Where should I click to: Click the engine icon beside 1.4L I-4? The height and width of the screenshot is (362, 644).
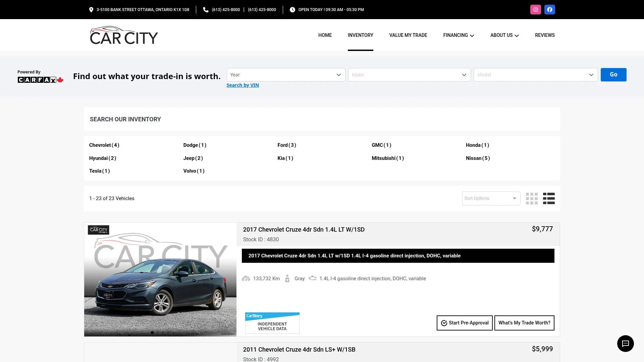(312, 278)
